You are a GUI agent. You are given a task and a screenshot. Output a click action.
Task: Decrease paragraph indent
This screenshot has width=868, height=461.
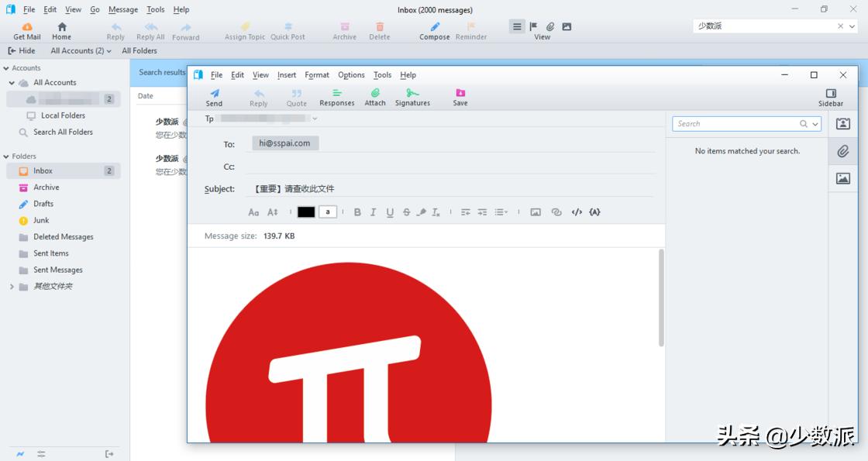[466, 212]
